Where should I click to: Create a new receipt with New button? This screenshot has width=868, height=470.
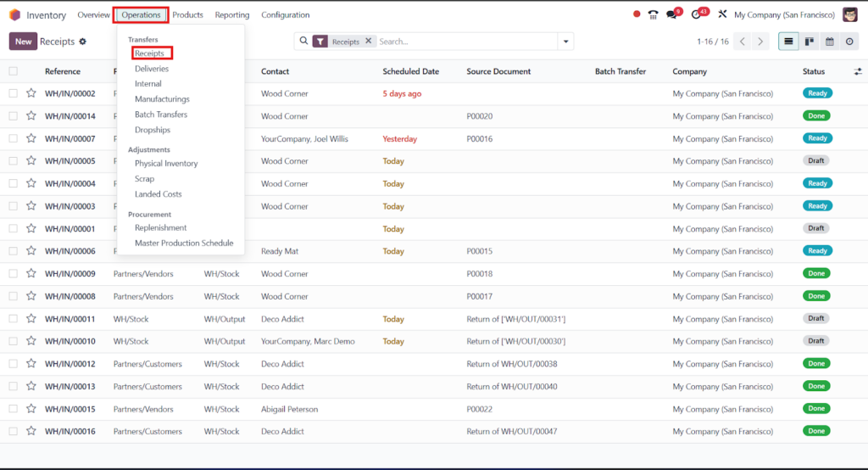click(x=23, y=42)
